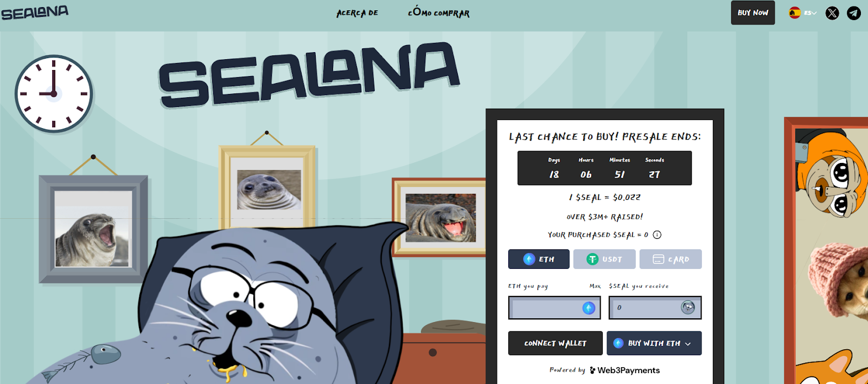Click the info icon beside purchased $SEAL
This screenshot has width=868, height=384.
pyautogui.click(x=657, y=235)
